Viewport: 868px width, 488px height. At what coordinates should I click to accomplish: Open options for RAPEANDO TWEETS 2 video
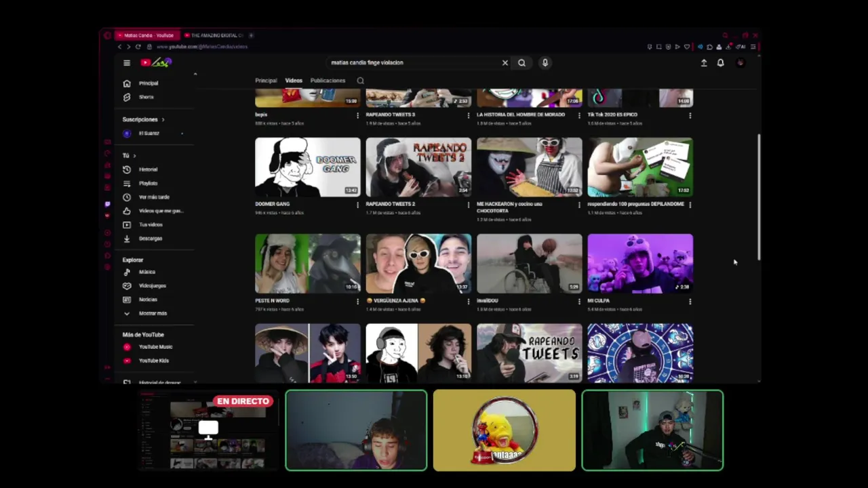pyautogui.click(x=468, y=204)
